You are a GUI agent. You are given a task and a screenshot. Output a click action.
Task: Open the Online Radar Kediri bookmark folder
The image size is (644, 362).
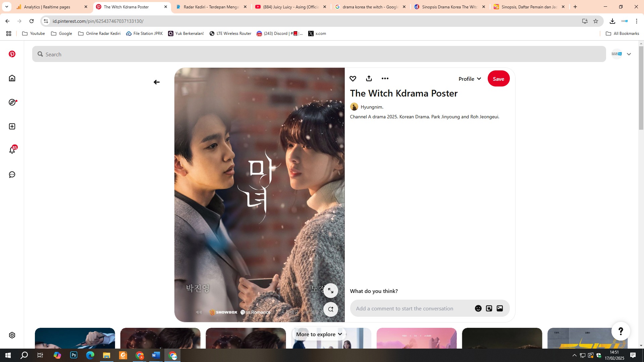point(99,34)
